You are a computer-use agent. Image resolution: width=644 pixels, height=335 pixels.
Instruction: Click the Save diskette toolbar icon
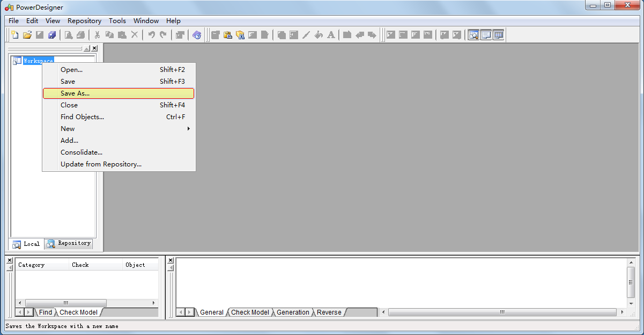[39, 35]
